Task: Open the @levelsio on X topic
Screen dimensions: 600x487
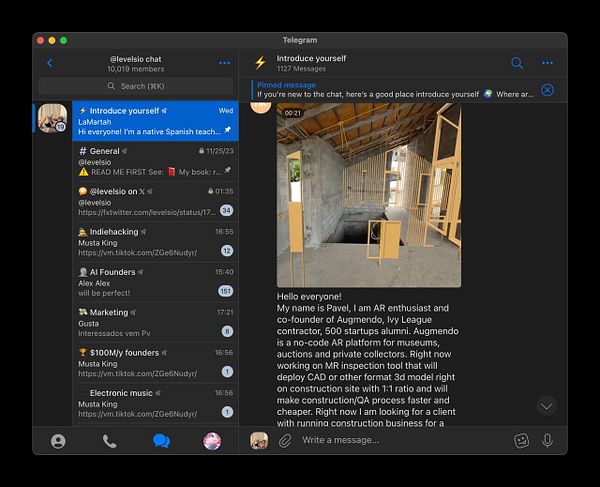Action: (155, 202)
